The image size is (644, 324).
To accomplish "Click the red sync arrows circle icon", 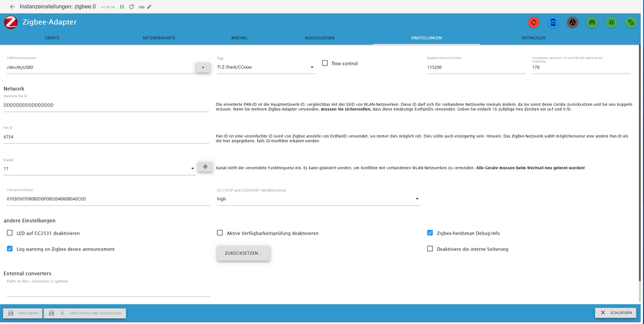I will (533, 23).
